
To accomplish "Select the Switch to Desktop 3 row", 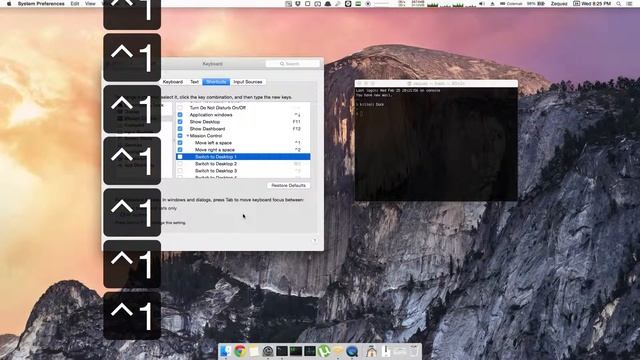I will click(x=243, y=171).
